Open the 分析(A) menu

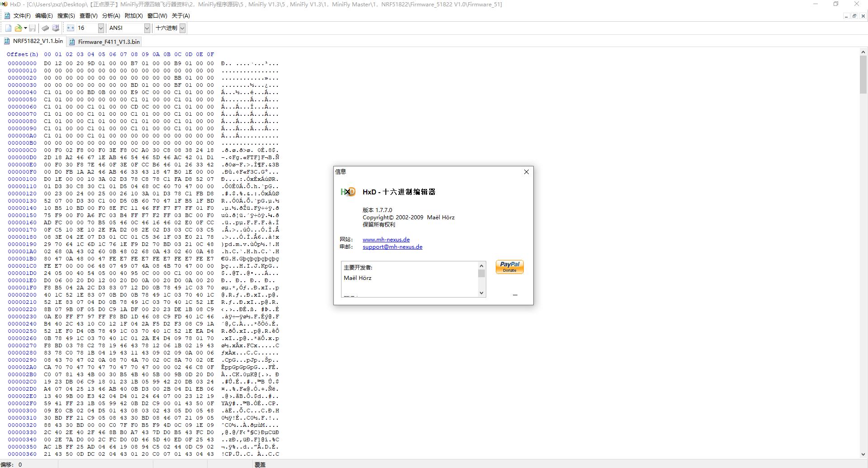[x=111, y=16]
